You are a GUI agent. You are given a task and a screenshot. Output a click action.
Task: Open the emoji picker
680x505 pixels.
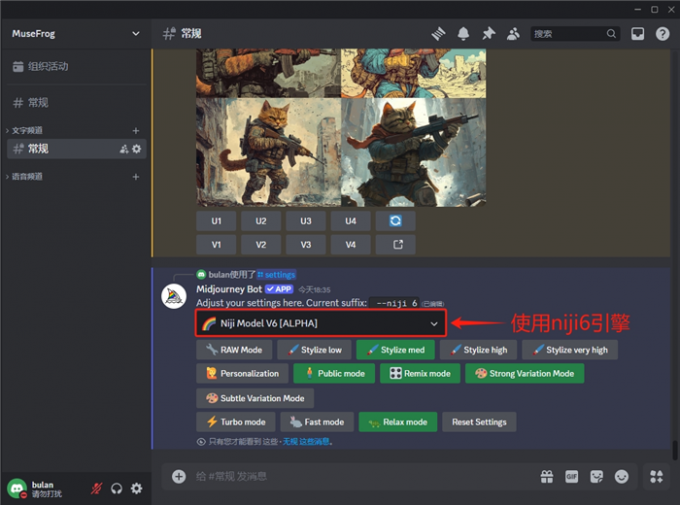pos(621,476)
